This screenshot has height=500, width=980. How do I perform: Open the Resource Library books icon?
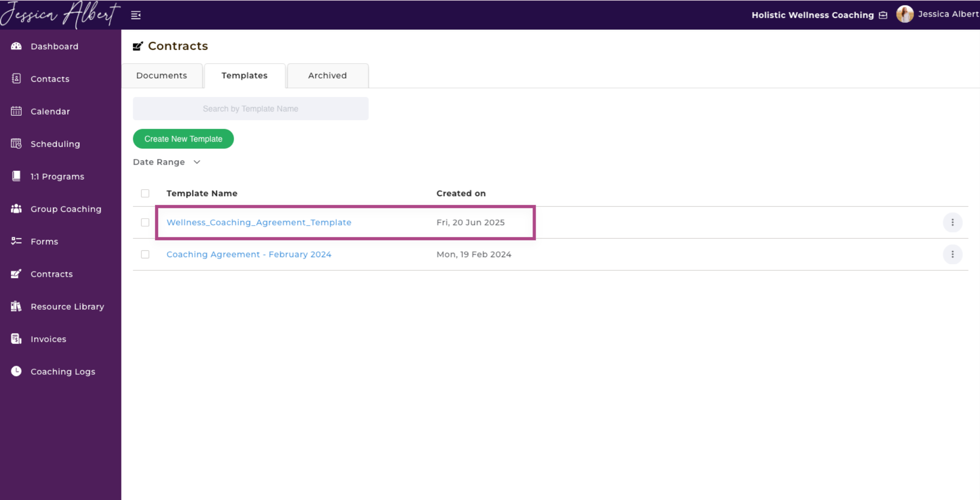[16, 306]
